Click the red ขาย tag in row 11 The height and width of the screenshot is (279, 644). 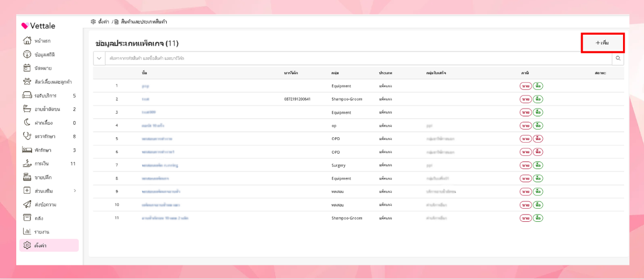(x=525, y=218)
